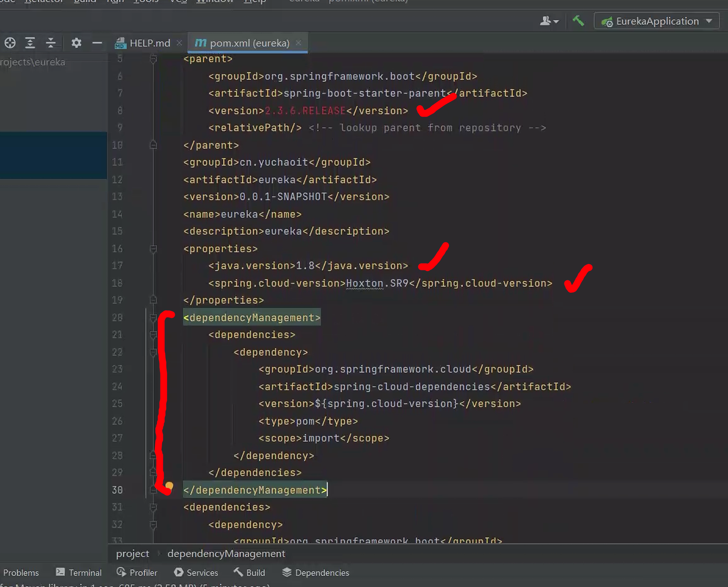Click the project breadcrumb

tap(133, 554)
